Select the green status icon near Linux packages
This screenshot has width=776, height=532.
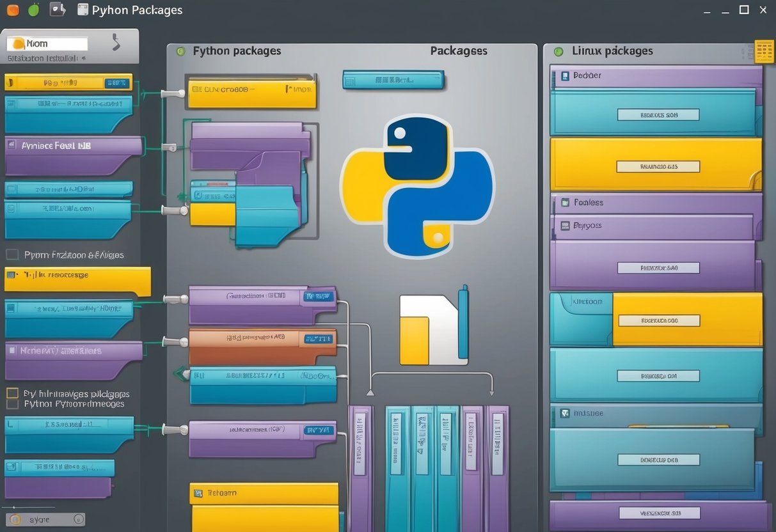[x=557, y=51]
